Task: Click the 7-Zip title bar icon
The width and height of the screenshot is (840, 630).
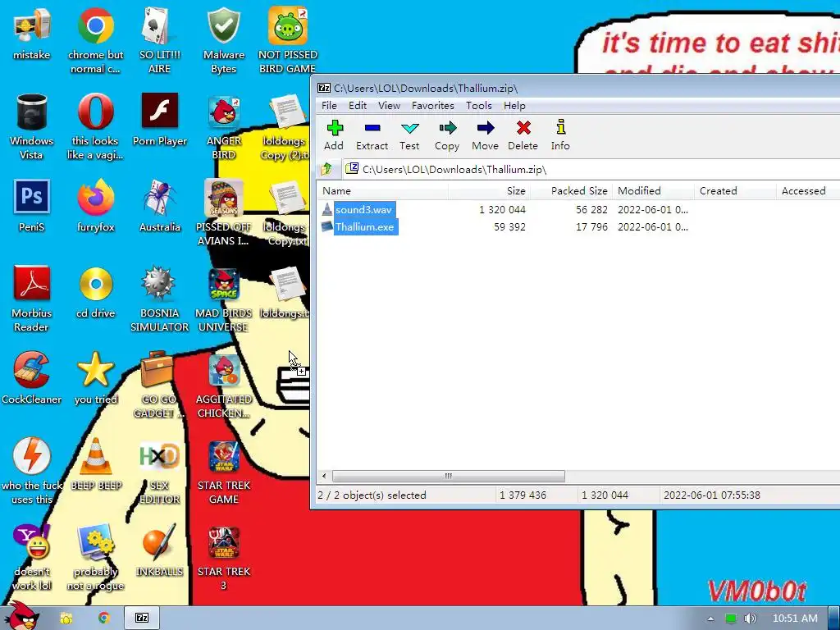Action: tap(323, 88)
